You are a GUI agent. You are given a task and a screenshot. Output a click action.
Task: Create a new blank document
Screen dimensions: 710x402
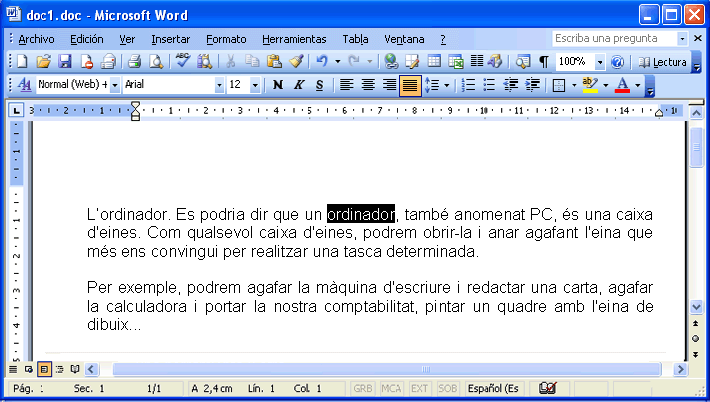click(x=22, y=62)
